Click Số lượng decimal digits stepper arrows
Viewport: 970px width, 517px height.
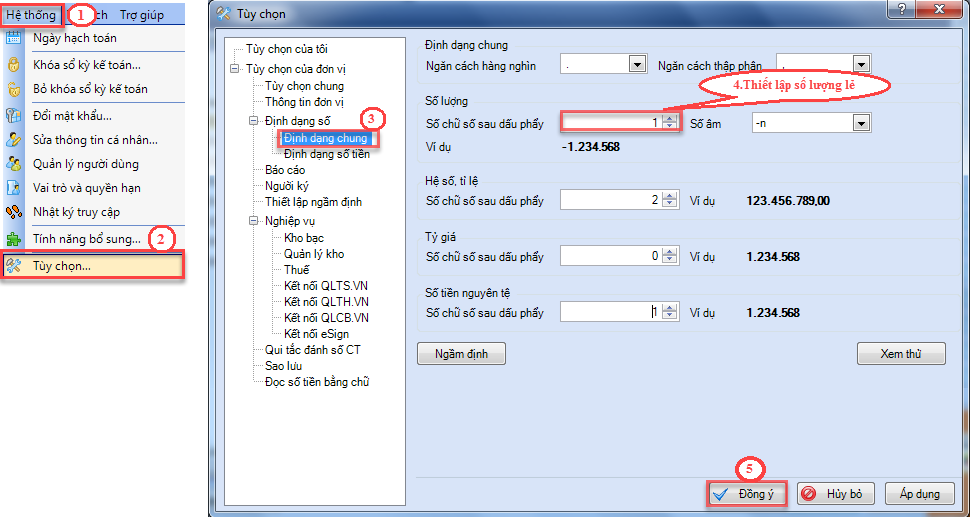[669, 123]
